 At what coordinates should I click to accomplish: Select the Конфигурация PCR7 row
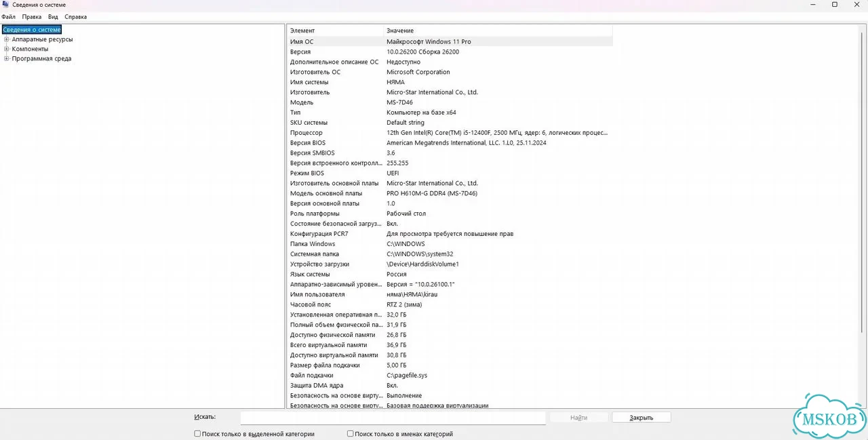(450, 234)
